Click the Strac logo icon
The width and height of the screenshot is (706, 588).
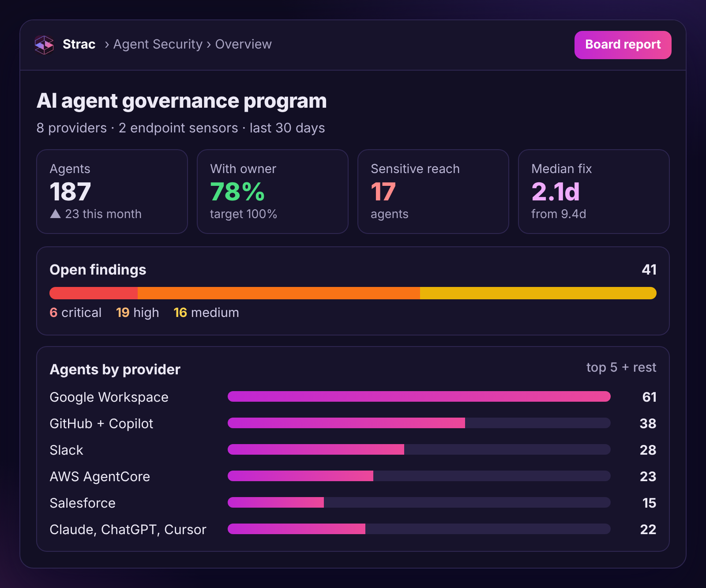44,45
